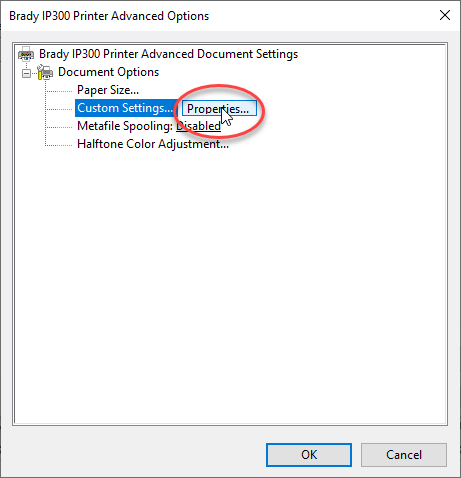
Task: Close the Advanced Options dialog window
Action: (x=445, y=15)
